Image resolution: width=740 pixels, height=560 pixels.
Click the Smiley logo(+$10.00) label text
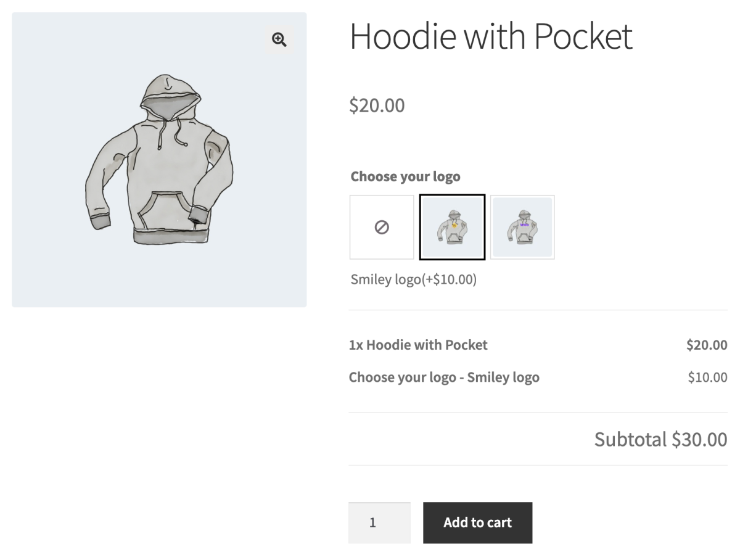[x=414, y=279]
